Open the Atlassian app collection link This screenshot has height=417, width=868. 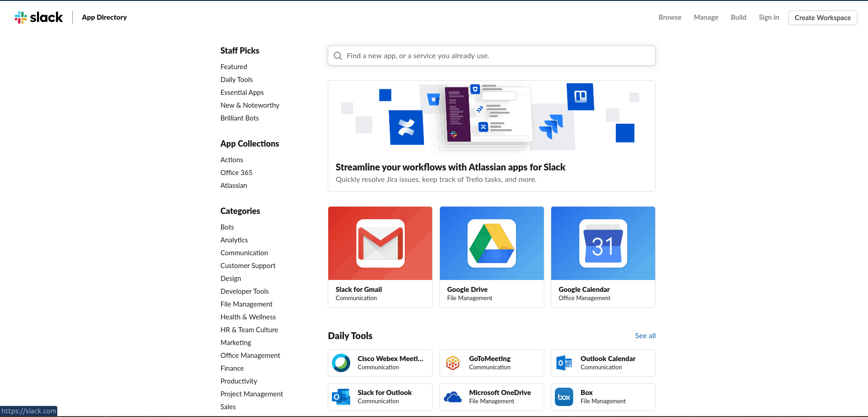tap(233, 186)
